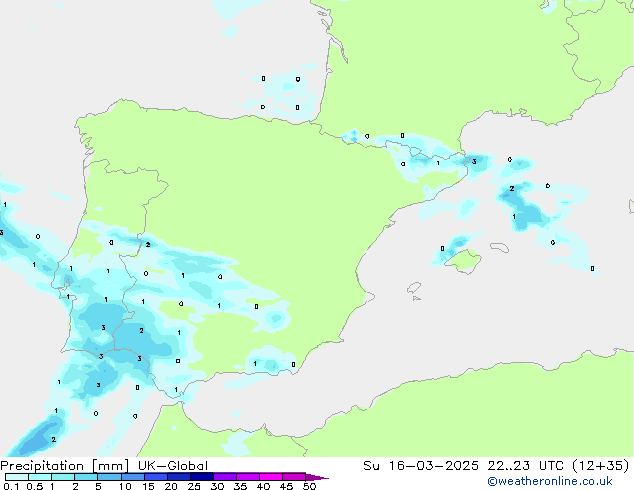Pick the 2-5 mm legend swatch
Image resolution: width=634 pixels, height=490 pixels.
pos(86,477)
